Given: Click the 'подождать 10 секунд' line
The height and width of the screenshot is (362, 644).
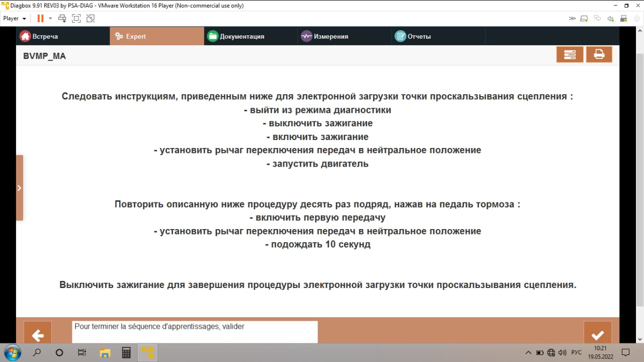Looking at the screenshot, I should 317,245.
